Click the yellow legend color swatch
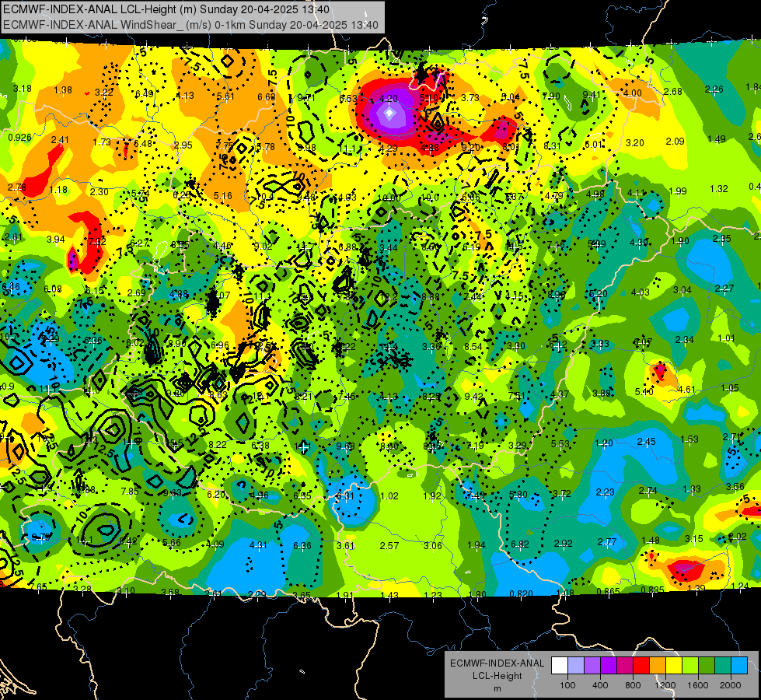 [x=674, y=666]
